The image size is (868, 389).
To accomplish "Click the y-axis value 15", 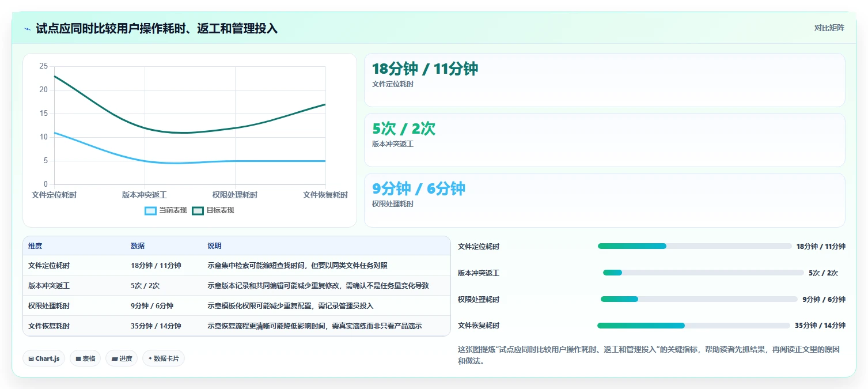I will click(44, 114).
